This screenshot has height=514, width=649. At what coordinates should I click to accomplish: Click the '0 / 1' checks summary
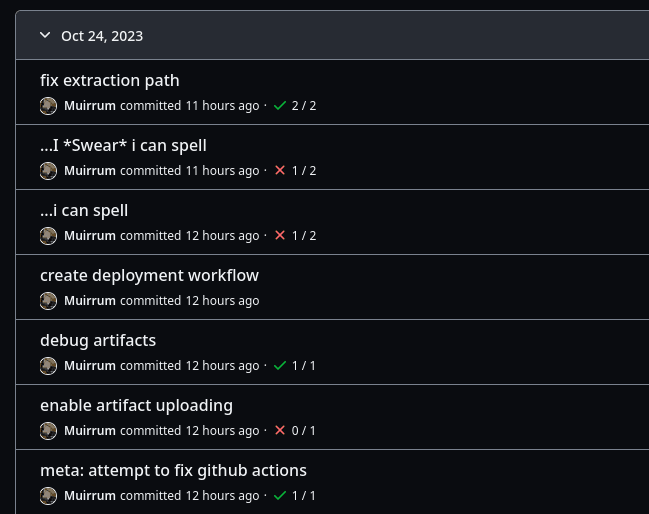[304, 430]
